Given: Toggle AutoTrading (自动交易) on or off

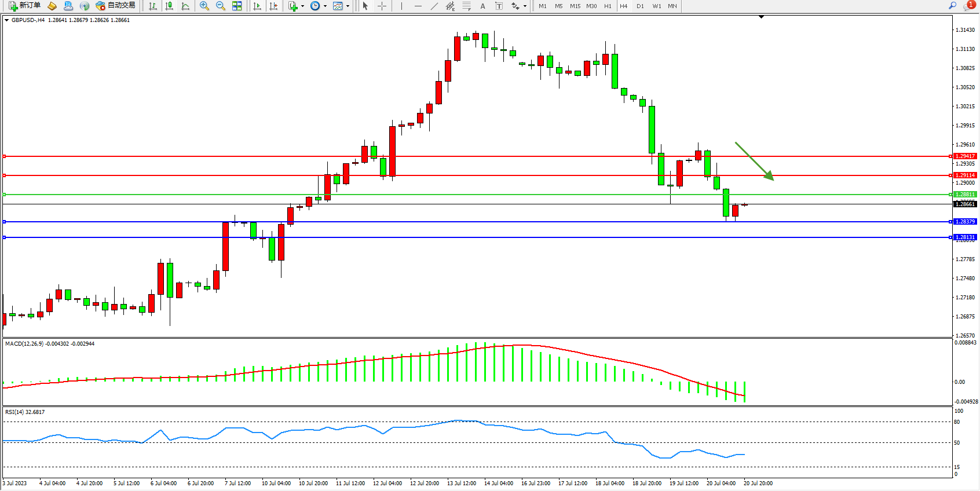Looking at the screenshot, I should (115, 6).
